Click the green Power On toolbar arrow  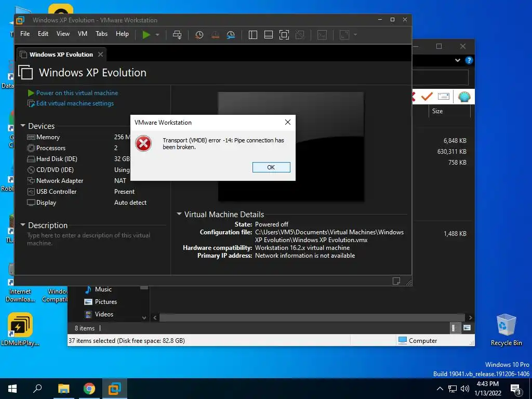(x=146, y=35)
